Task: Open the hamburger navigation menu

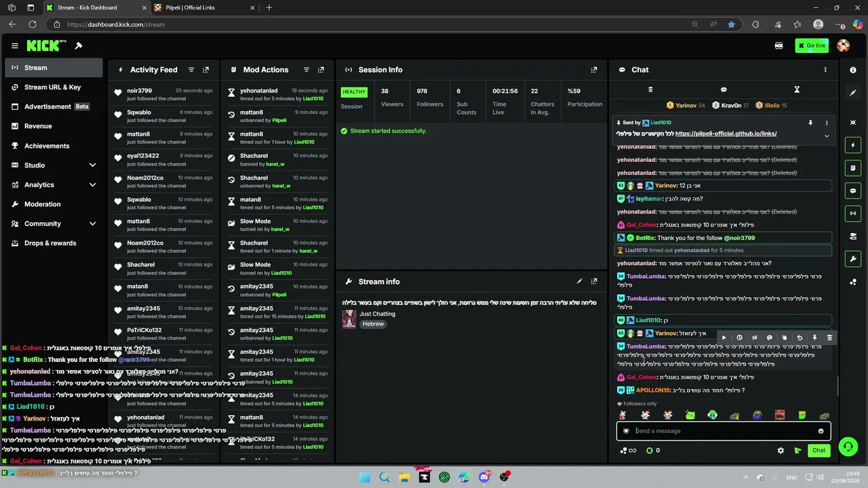Action: [x=14, y=46]
